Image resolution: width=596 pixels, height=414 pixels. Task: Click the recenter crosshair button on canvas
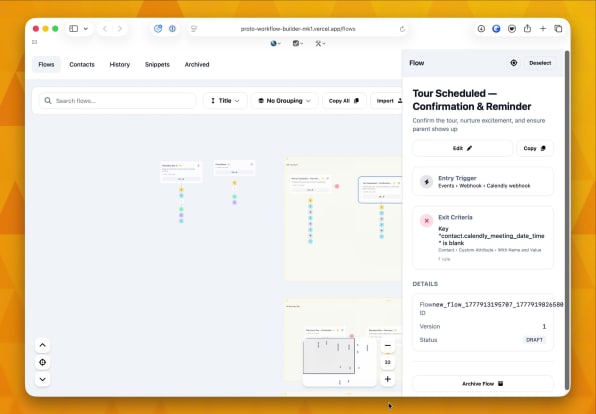point(43,362)
